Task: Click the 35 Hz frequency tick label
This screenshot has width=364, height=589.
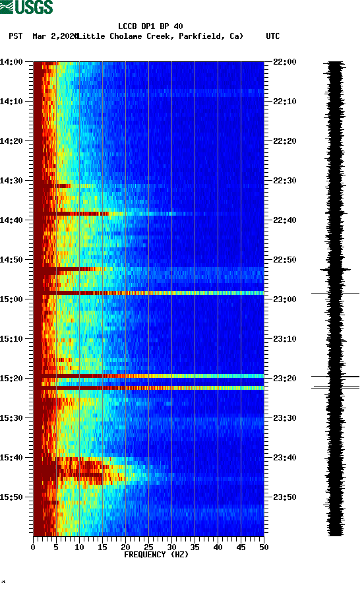Action: tap(195, 547)
